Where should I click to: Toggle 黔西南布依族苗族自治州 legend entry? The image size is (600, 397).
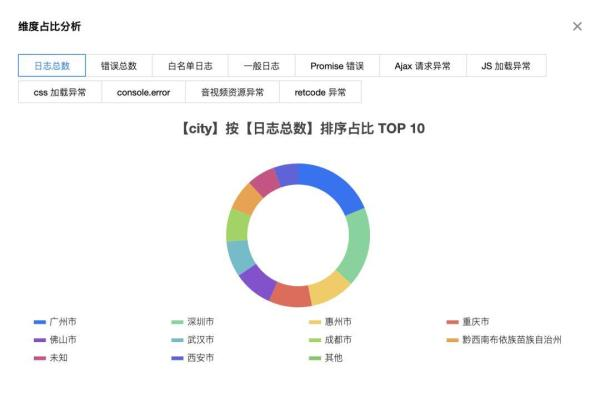(x=504, y=340)
